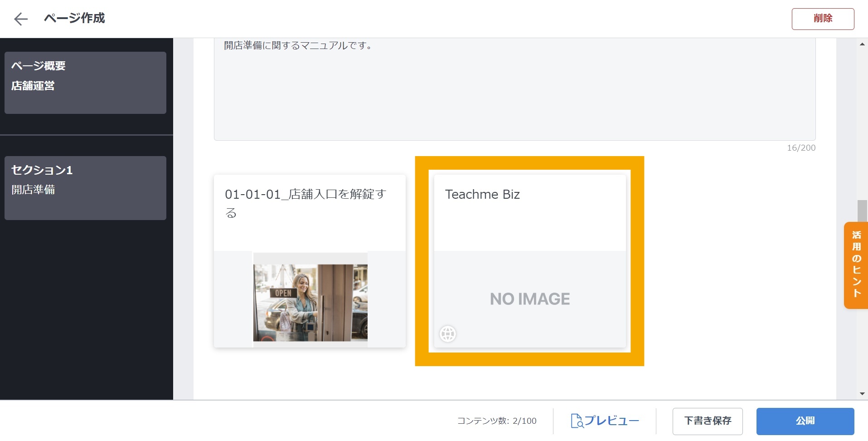Click the NO IMAGE placeholder
This screenshot has width=868, height=441.
(x=529, y=299)
